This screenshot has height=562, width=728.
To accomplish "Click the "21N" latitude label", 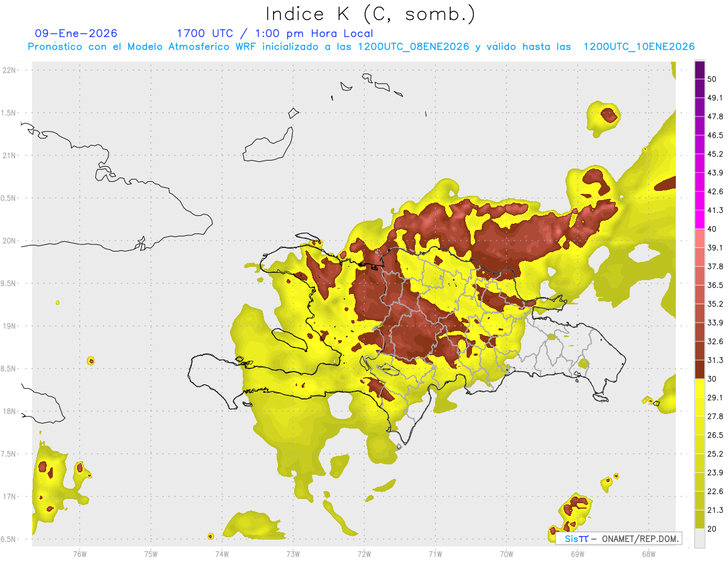I will coord(10,155).
